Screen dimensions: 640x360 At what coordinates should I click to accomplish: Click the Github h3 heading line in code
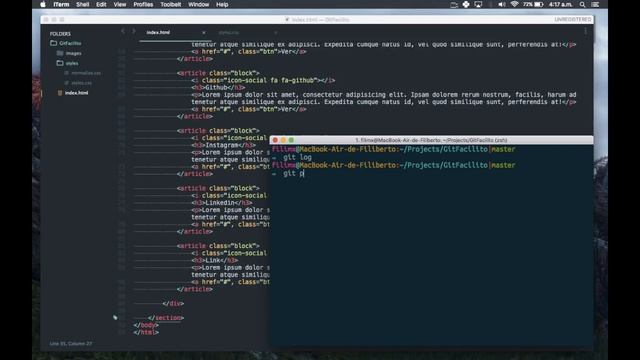pos(218,87)
